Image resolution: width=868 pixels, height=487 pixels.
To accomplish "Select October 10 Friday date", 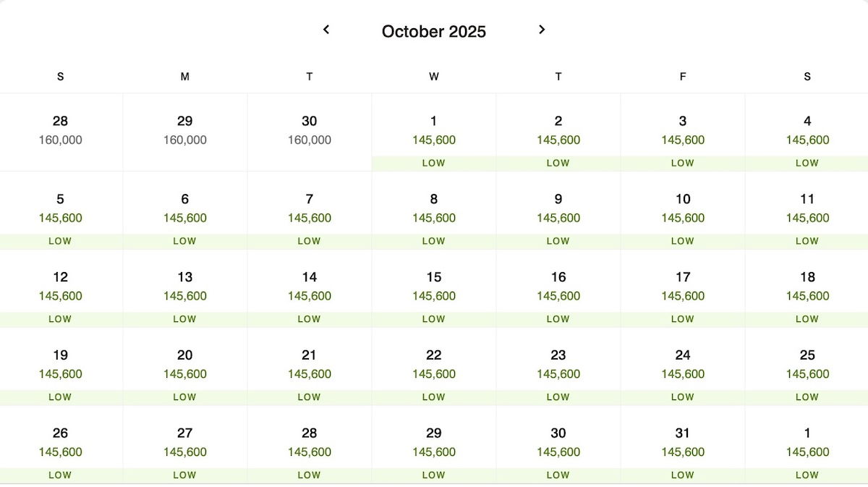I will [683, 211].
